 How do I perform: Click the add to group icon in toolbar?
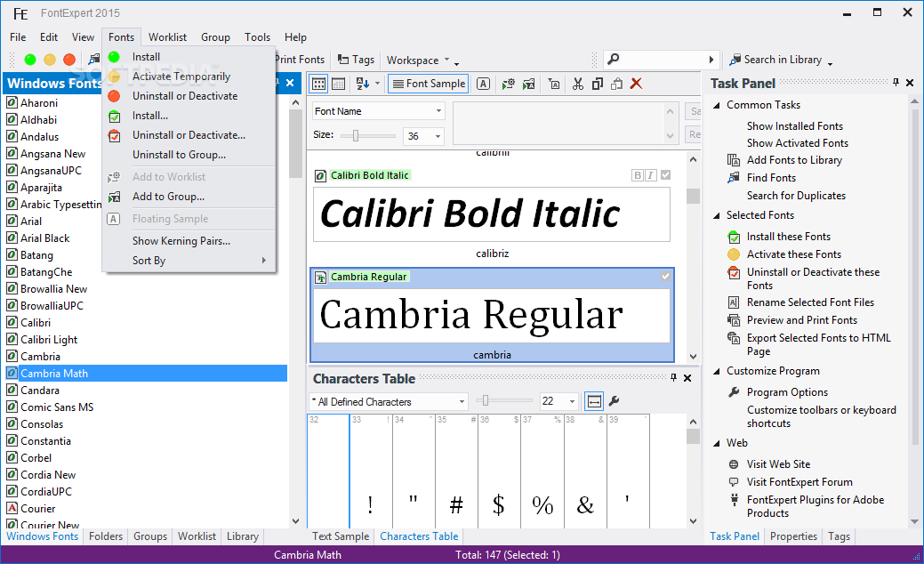coord(528,84)
